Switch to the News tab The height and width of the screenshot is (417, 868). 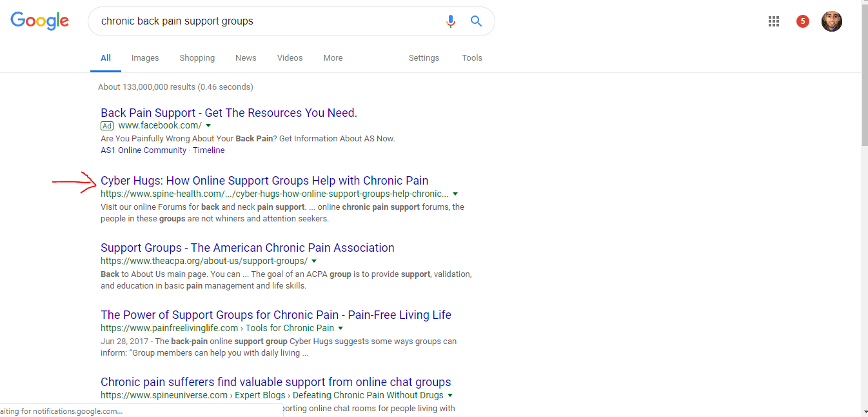[246, 58]
